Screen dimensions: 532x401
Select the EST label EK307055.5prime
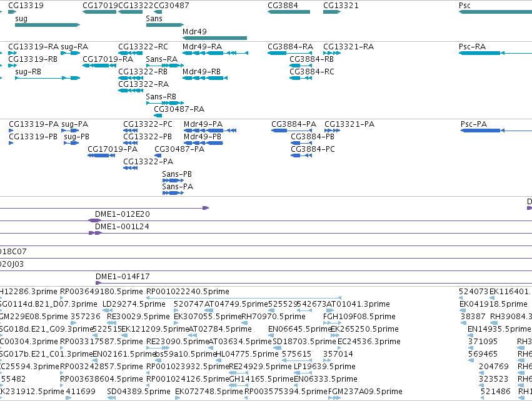point(208,317)
